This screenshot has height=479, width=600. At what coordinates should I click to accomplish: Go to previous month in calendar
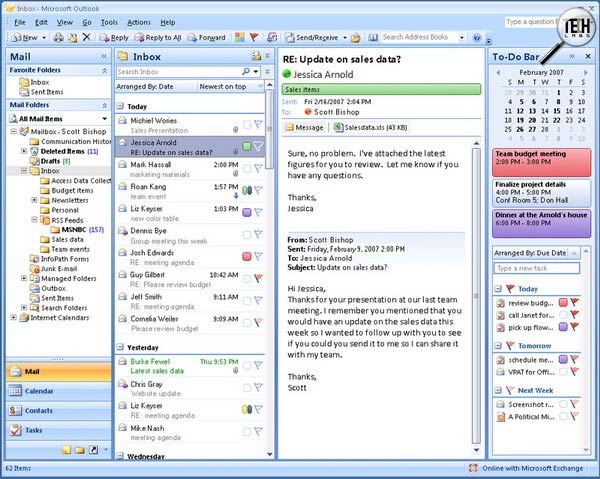(498, 72)
